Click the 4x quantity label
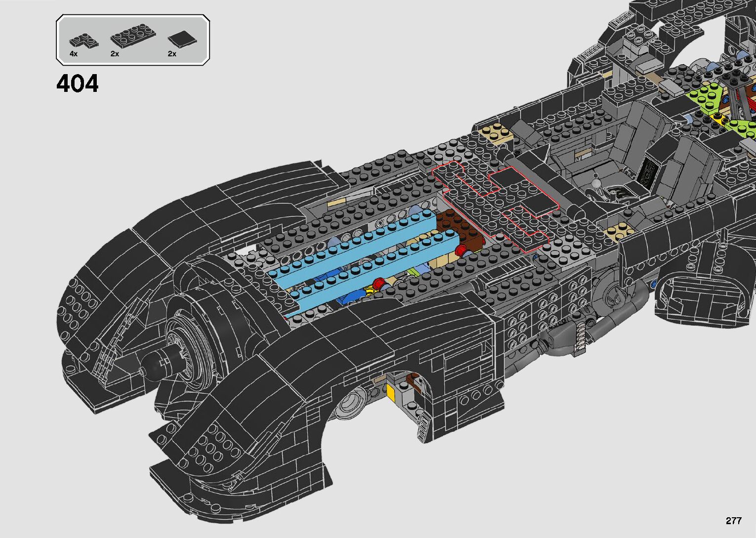Screen dimensions: 756x538 (x=74, y=53)
